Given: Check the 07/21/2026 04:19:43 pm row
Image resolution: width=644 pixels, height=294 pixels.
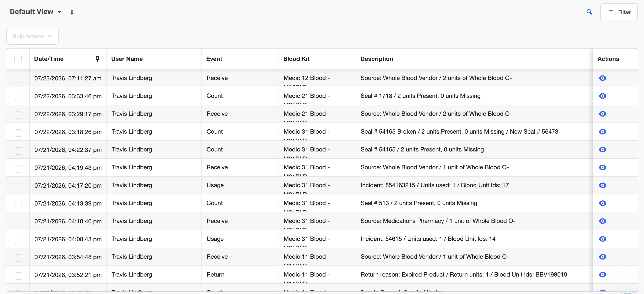Looking at the screenshot, I should pyautogui.click(x=18, y=169).
